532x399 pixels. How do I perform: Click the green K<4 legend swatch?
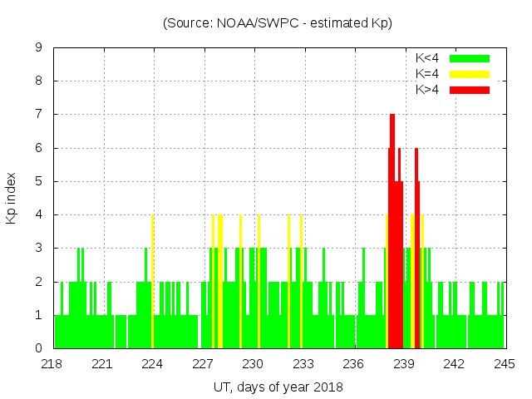[x=470, y=58]
